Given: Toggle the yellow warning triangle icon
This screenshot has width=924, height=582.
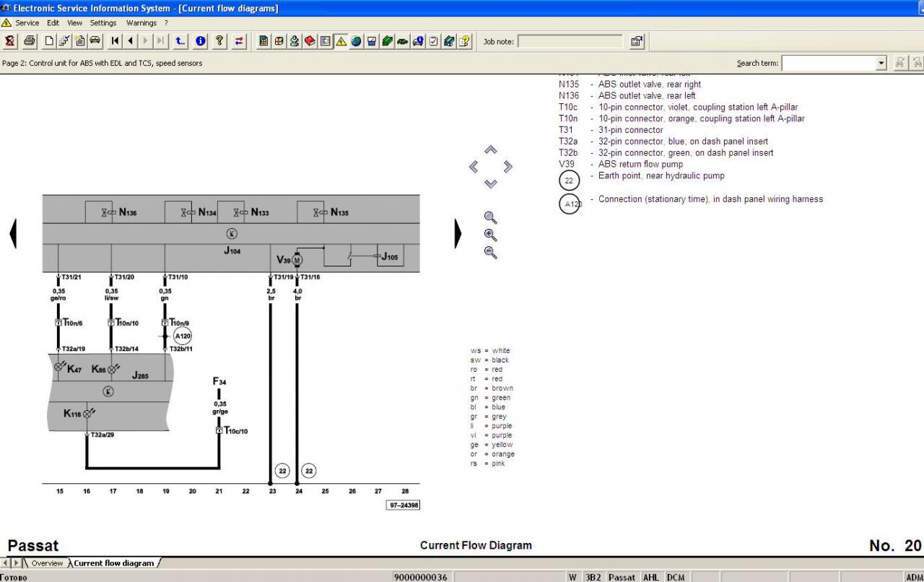Looking at the screenshot, I should [341, 41].
